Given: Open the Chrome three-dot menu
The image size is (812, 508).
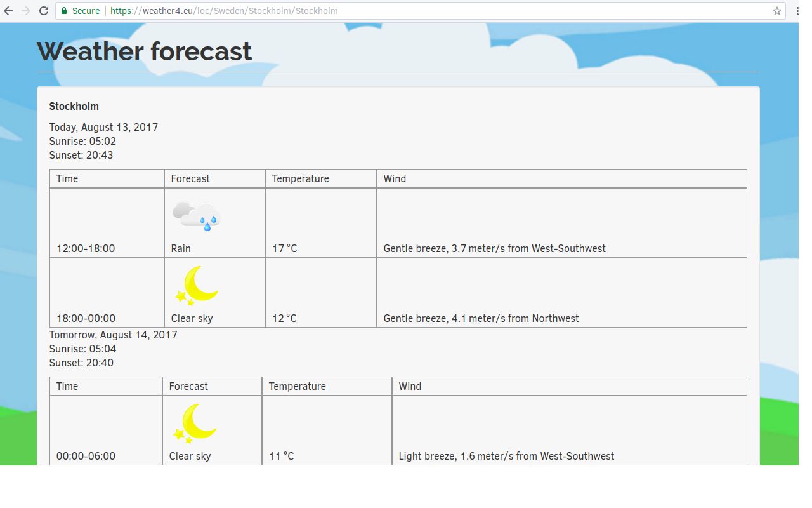Looking at the screenshot, I should tap(796, 11).
